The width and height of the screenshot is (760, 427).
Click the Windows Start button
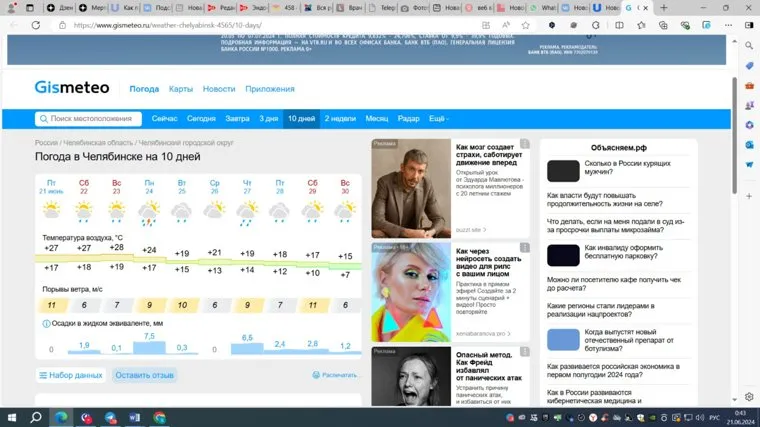tap(12, 417)
